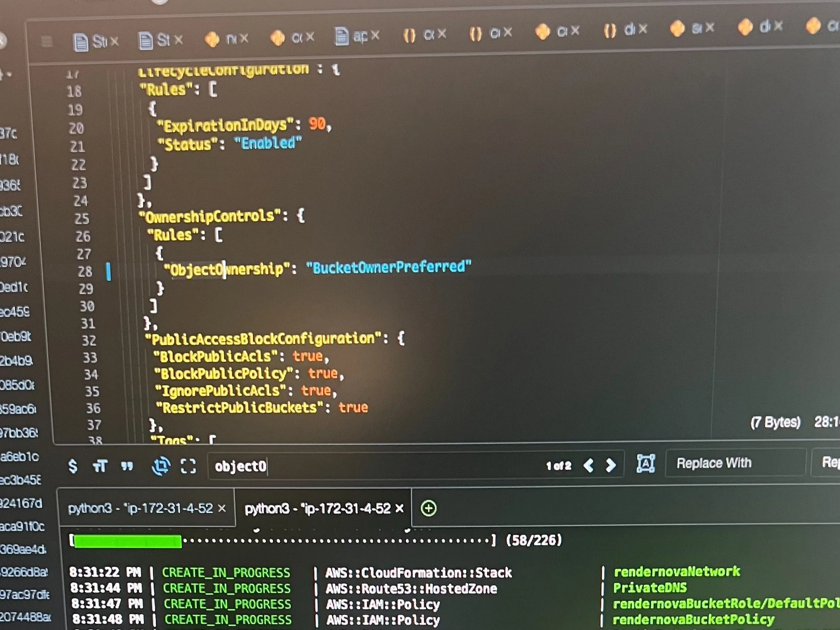Screen dimensions: 840x630
Task: Close the orange 'si' file tab
Action: [x=710, y=27]
